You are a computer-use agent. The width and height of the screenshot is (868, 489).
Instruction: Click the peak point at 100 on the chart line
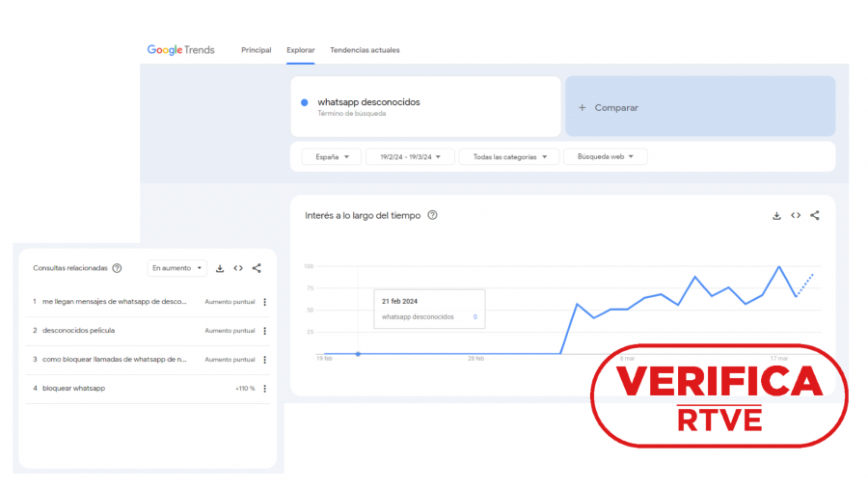(x=779, y=267)
